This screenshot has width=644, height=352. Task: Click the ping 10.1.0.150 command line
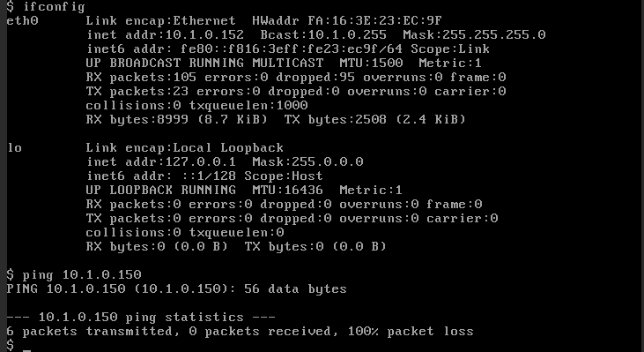(x=82, y=274)
